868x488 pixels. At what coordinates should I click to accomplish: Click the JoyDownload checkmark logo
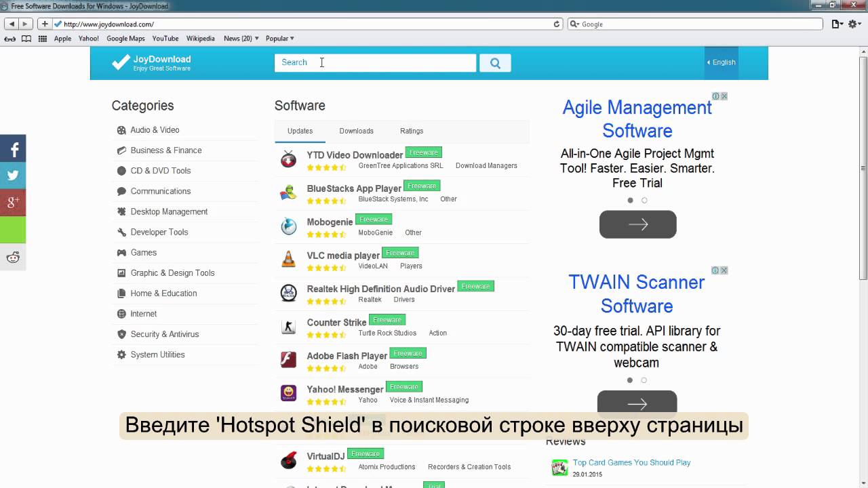tap(120, 62)
